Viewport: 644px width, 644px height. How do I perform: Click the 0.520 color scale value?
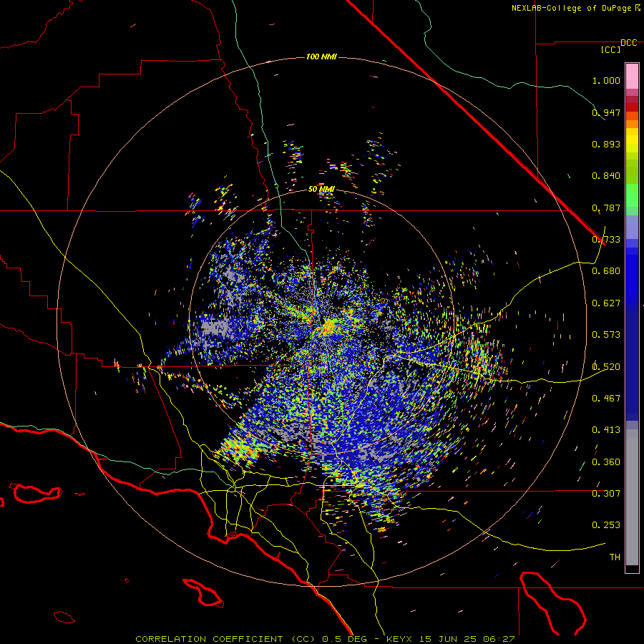[x=606, y=366]
